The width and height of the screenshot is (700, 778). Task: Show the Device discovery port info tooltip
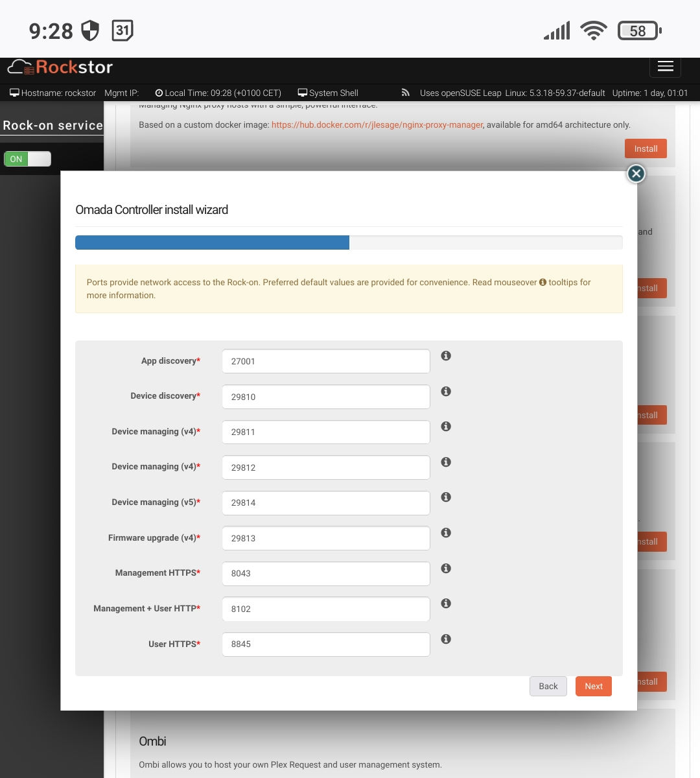click(446, 392)
